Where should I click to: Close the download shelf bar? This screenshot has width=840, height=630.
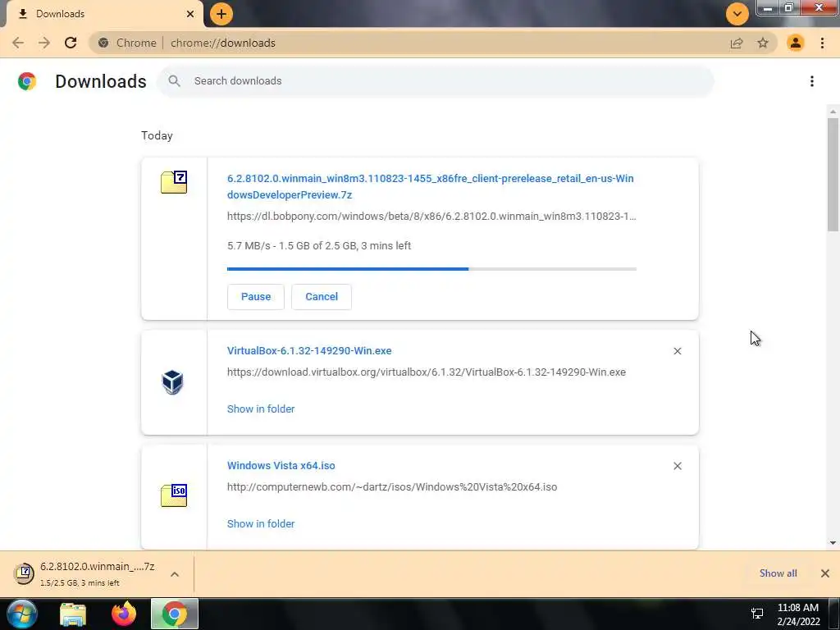tap(825, 573)
